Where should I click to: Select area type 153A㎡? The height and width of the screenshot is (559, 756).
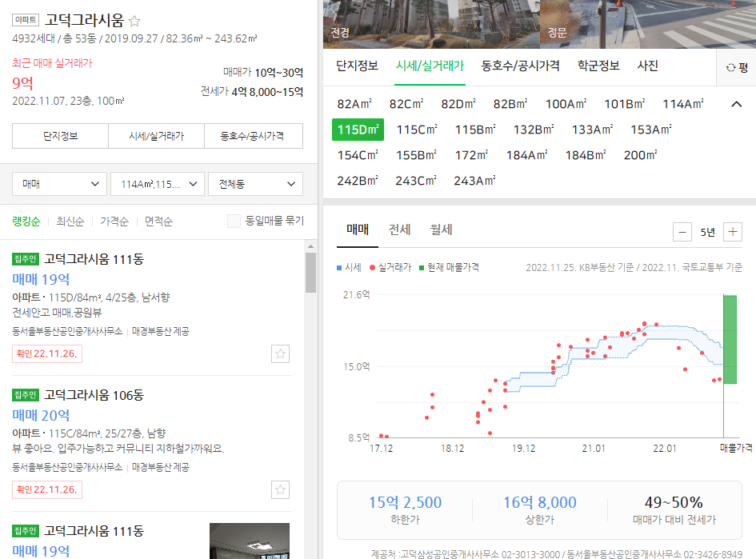651,130
